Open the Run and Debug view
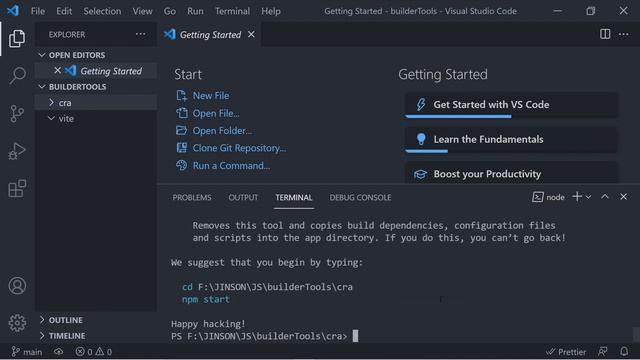 point(17,151)
